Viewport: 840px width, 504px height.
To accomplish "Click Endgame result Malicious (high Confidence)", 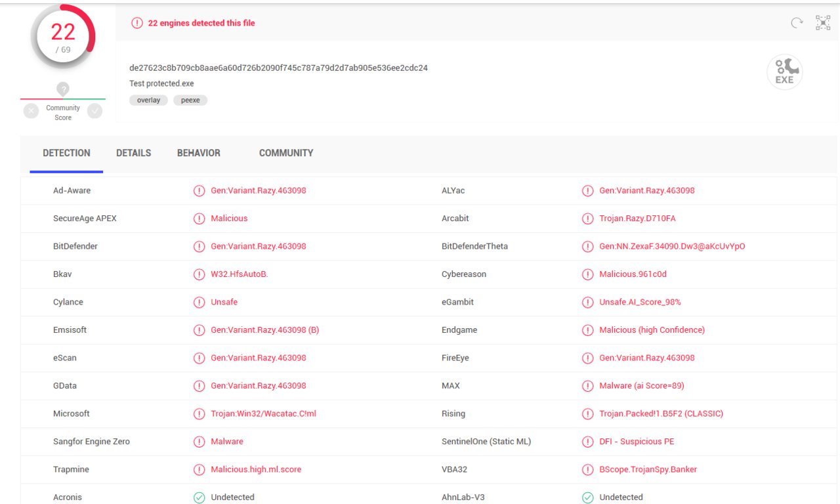I will (652, 330).
